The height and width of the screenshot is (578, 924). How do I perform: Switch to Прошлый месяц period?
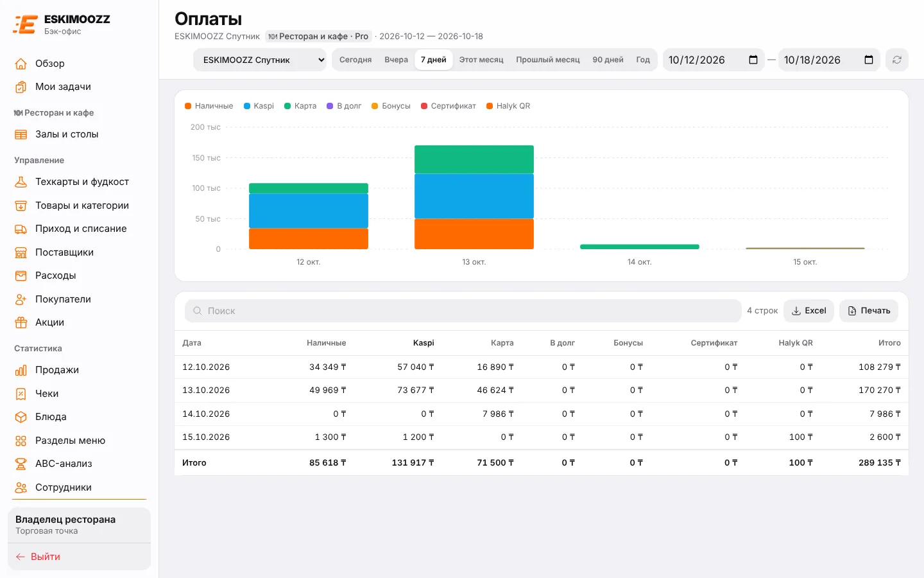coord(548,60)
